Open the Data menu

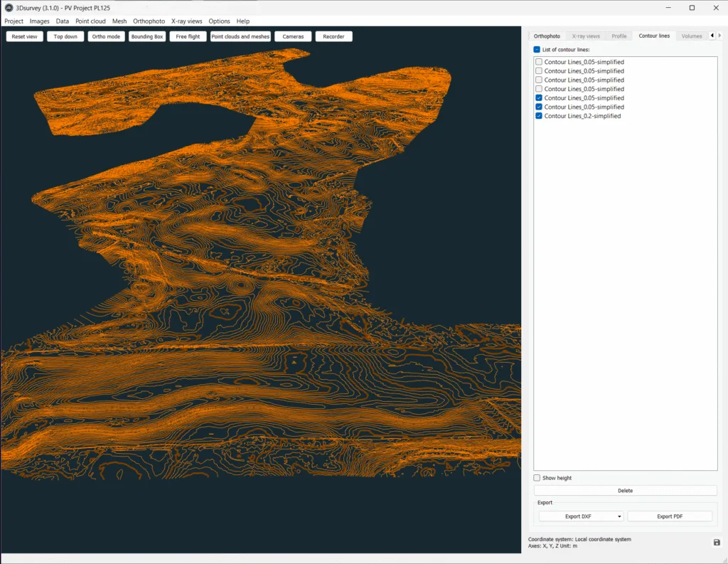pos(63,21)
